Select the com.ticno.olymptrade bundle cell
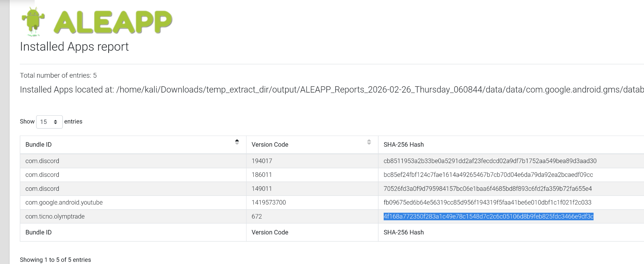Viewport: 644px width, 264px height. click(x=55, y=217)
